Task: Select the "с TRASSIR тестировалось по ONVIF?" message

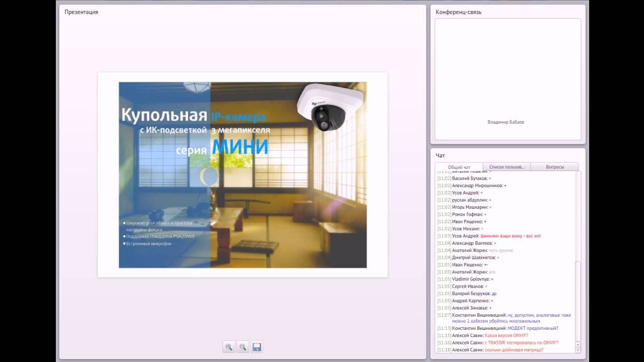Action: pos(498,342)
